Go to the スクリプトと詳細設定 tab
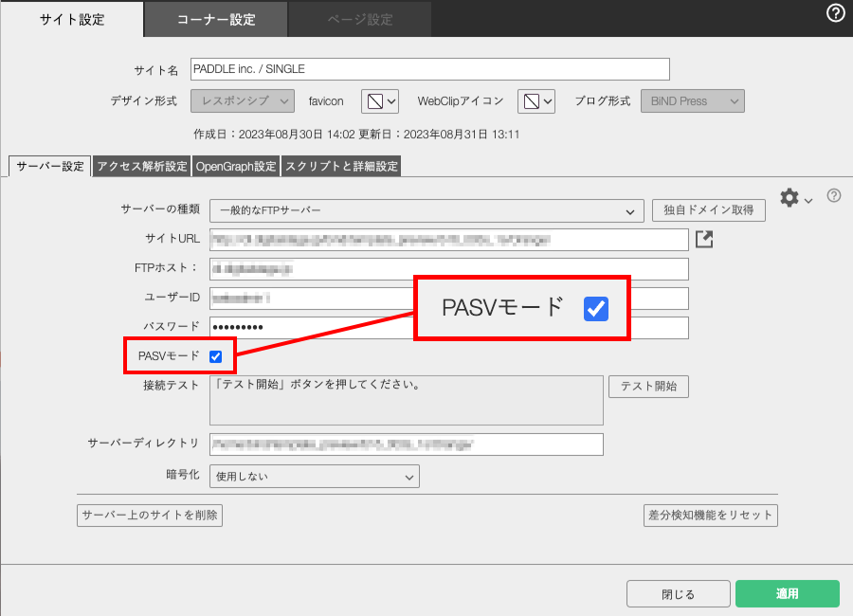Image resolution: width=853 pixels, height=616 pixels. (341, 166)
